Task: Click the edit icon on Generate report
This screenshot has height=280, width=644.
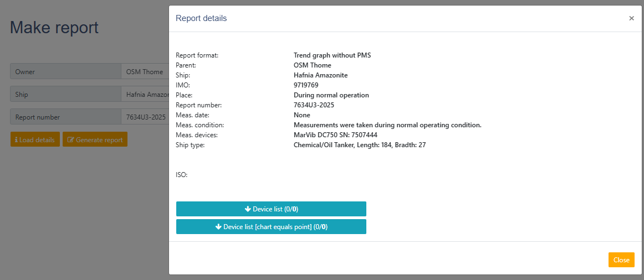Action: tap(70, 140)
